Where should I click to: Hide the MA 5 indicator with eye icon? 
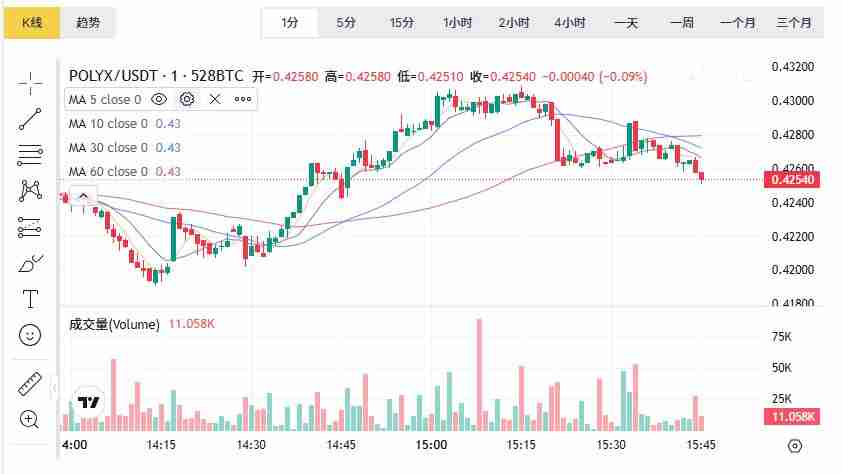click(x=159, y=99)
